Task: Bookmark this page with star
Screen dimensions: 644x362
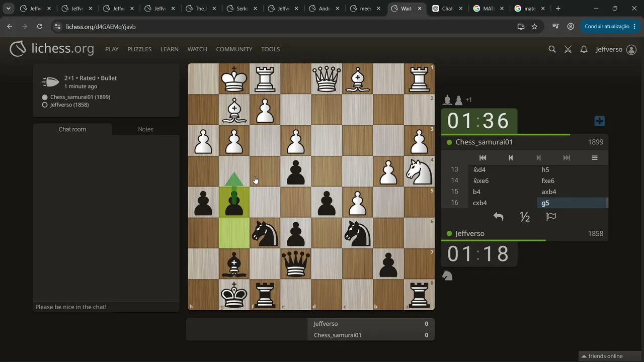Action: click(x=534, y=26)
